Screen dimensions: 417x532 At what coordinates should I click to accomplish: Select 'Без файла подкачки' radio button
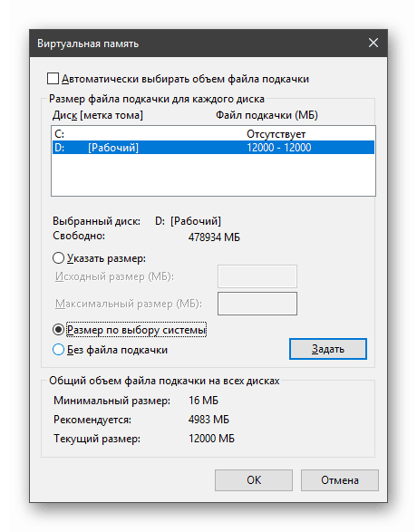[58, 350]
